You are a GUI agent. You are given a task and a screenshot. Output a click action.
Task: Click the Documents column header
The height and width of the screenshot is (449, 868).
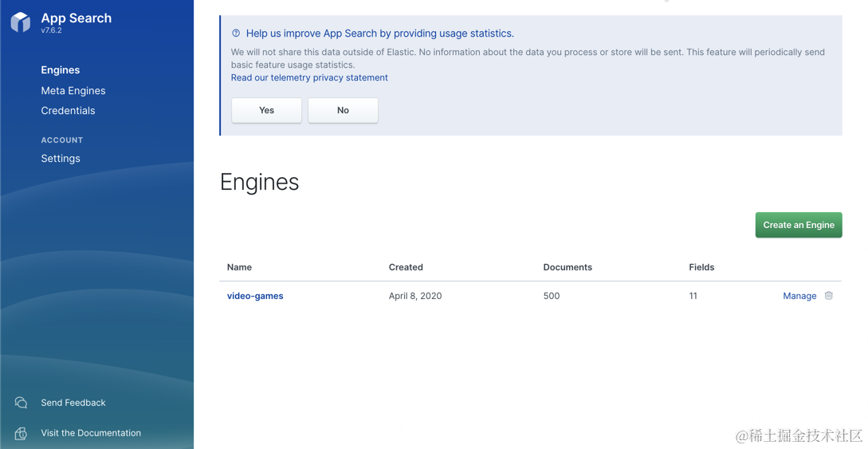click(x=568, y=267)
